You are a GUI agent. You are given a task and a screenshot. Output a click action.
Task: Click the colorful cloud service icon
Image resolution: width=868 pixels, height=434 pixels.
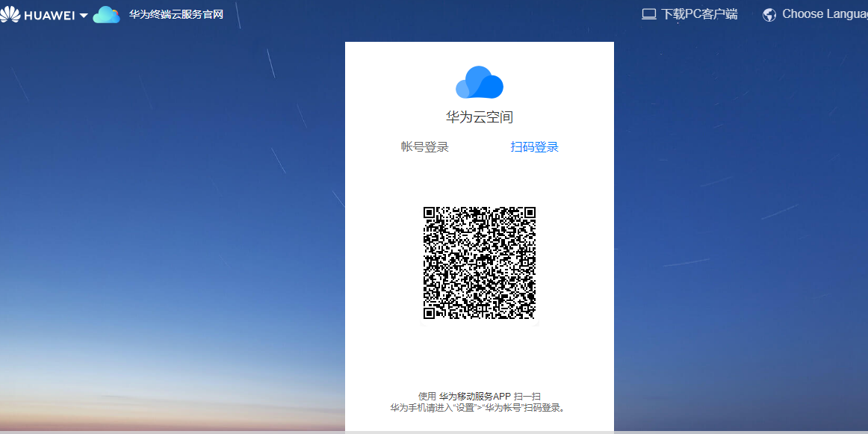click(106, 14)
